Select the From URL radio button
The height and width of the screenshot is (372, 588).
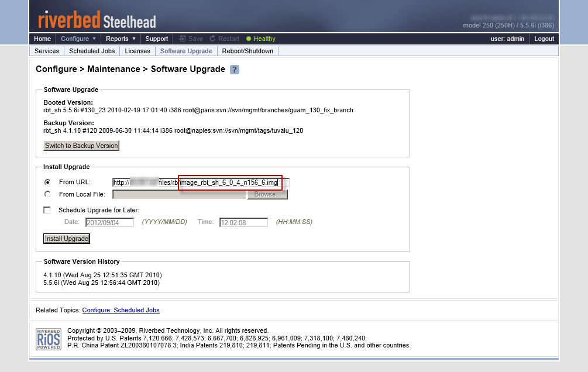47,182
